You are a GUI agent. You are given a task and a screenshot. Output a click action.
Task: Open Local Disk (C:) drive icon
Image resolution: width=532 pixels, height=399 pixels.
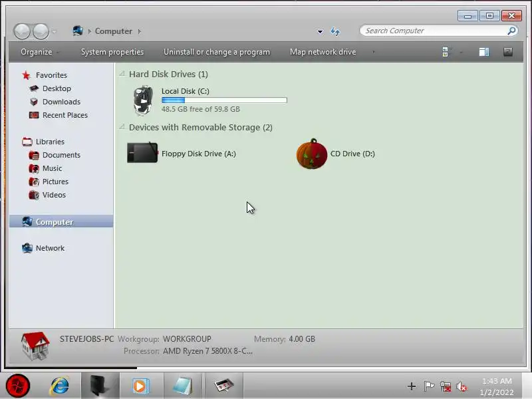pyautogui.click(x=143, y=100)
